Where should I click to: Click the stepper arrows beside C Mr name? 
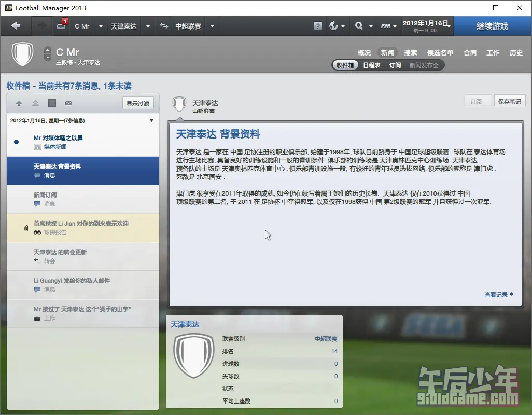click(48, 53)
